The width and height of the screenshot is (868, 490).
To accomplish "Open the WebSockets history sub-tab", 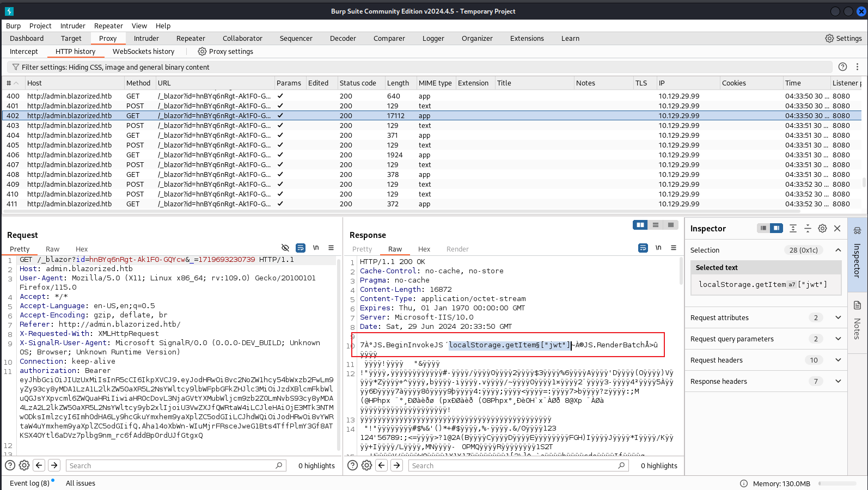I will (143, 51).
